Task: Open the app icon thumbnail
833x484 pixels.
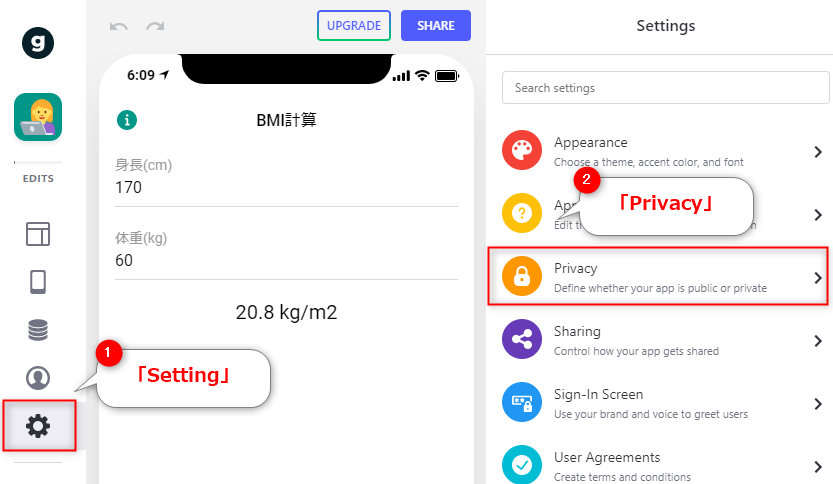Action: [38, 117]
